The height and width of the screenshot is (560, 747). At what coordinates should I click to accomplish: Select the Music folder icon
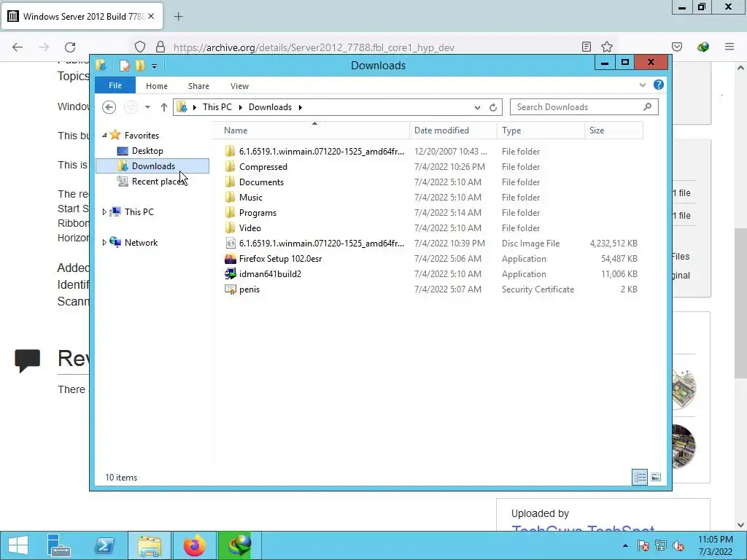coord(230,197)
